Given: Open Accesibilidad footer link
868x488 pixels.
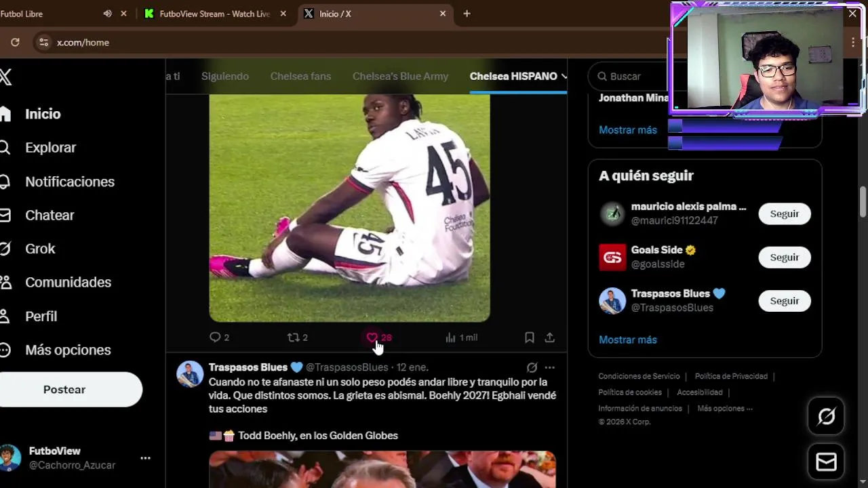Looking at the screenshot, I should (699, 392).
